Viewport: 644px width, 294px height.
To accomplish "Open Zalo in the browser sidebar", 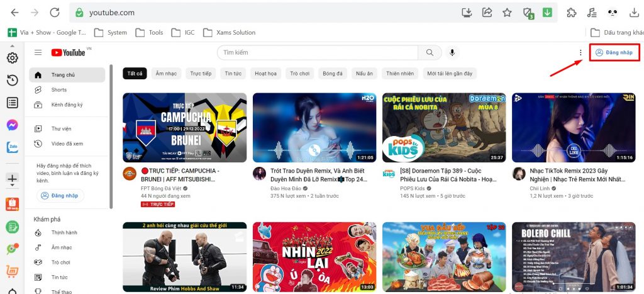I will [13, 147].
